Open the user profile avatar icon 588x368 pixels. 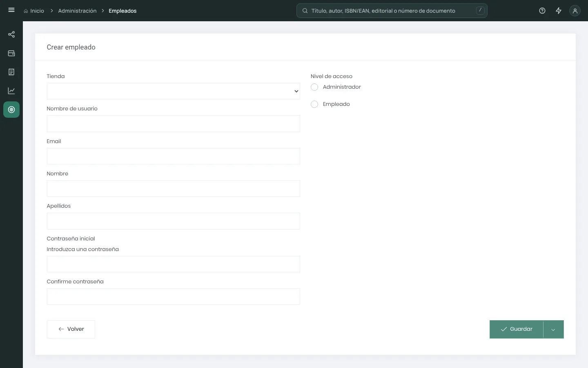575,11
